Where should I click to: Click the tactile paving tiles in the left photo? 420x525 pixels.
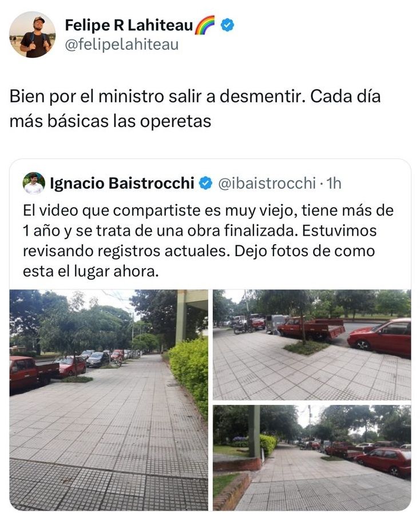[109, 486]
